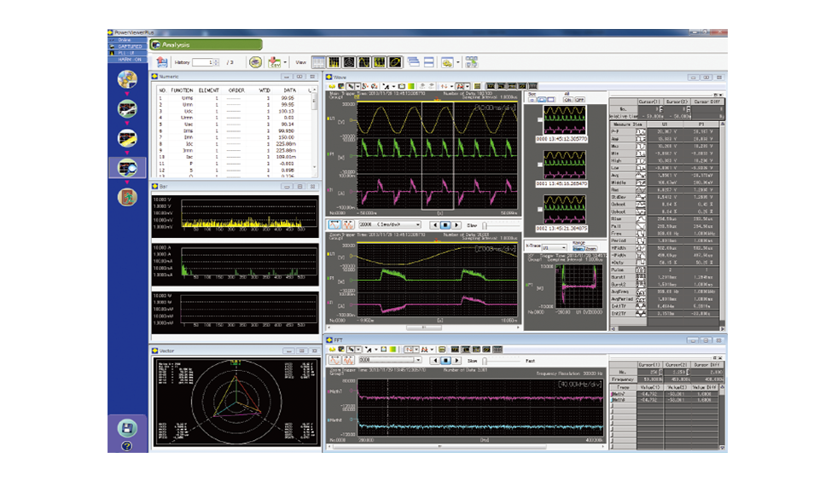The height and width of the screenshot is (504, 837).
Task: Step Wave zoom forward
Action: (x=456, y=225)
